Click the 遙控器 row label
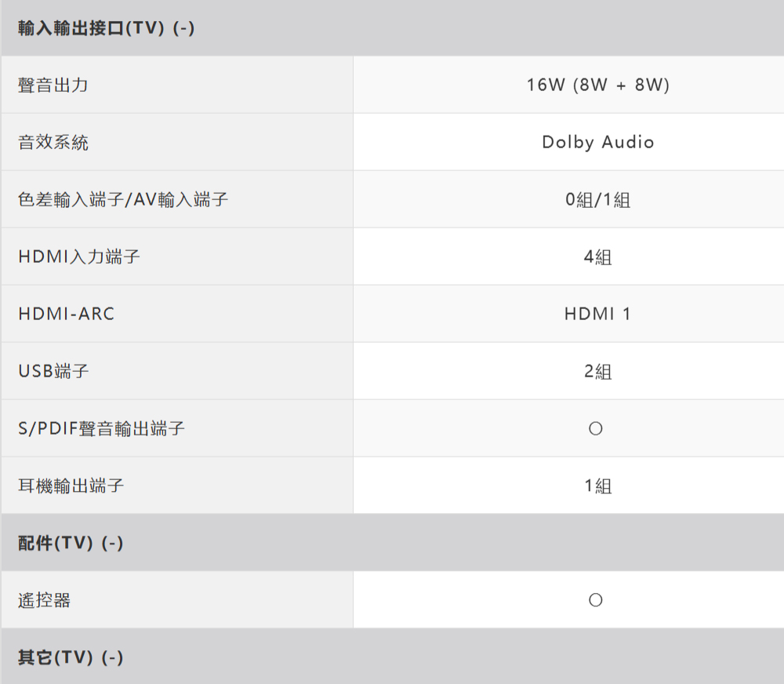This screenshot has width=784, height=684. click(45, 600)
